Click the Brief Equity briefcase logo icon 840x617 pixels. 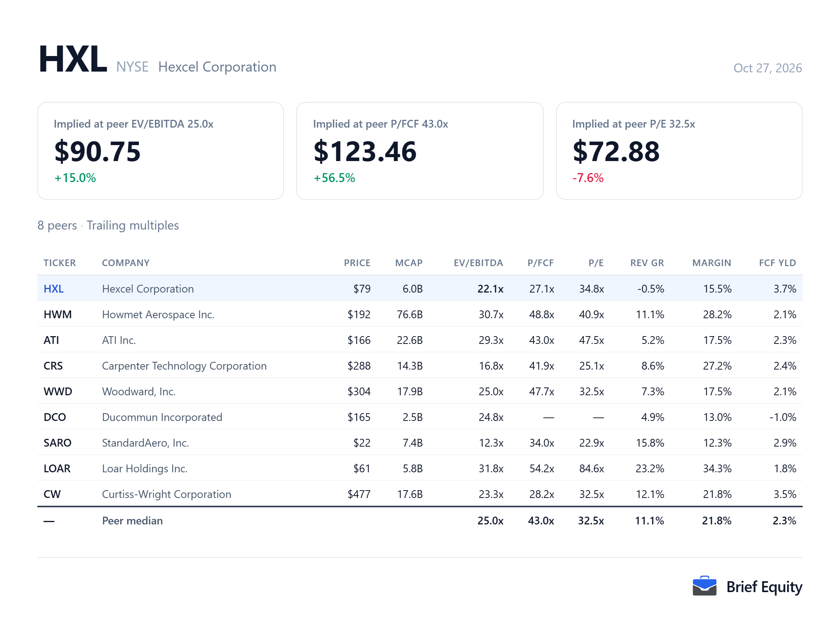click(x=704, y=586)
